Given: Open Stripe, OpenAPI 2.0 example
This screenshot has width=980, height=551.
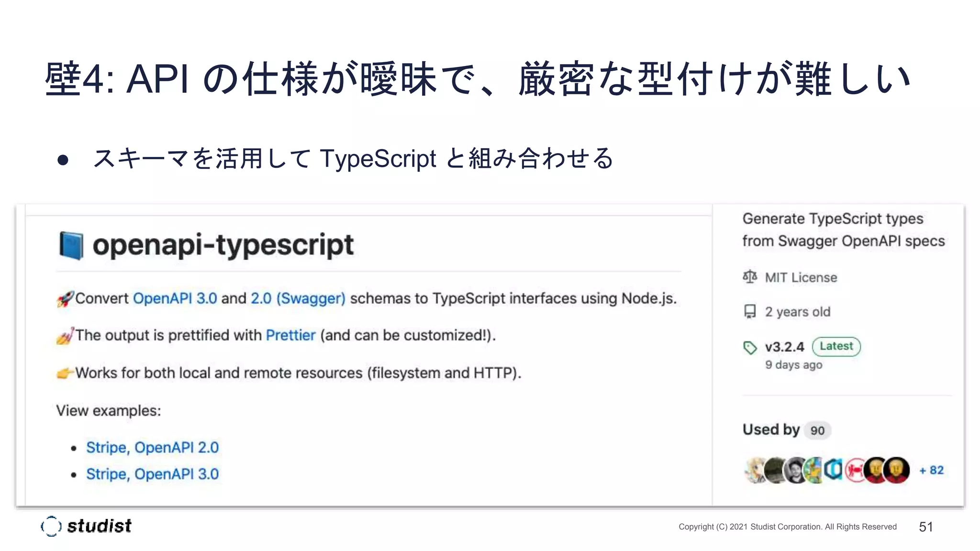Looking at the screenshot, I should [152, 448].
